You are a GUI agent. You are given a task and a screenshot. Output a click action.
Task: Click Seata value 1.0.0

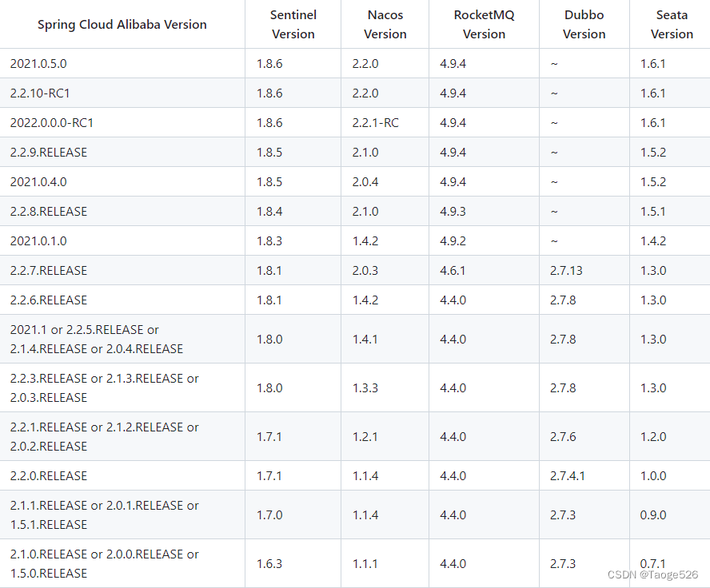[653, 476]
